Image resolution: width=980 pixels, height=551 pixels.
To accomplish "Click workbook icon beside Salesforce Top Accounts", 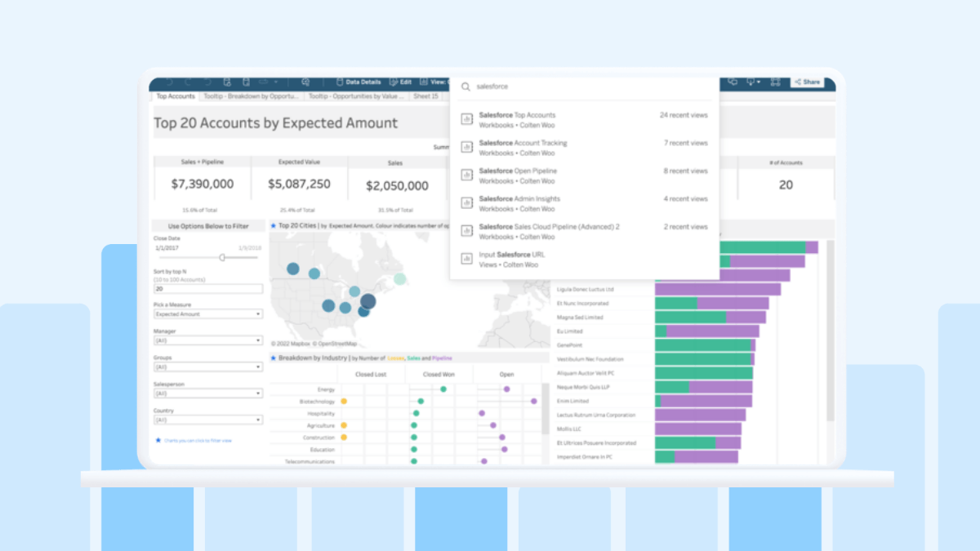I will point(467,119).
